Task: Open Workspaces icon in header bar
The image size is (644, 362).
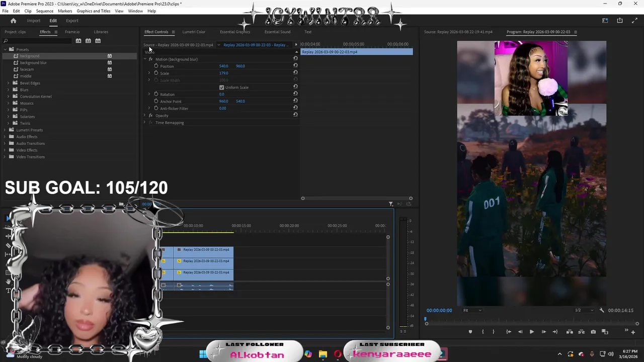Action: coord(605,21)
